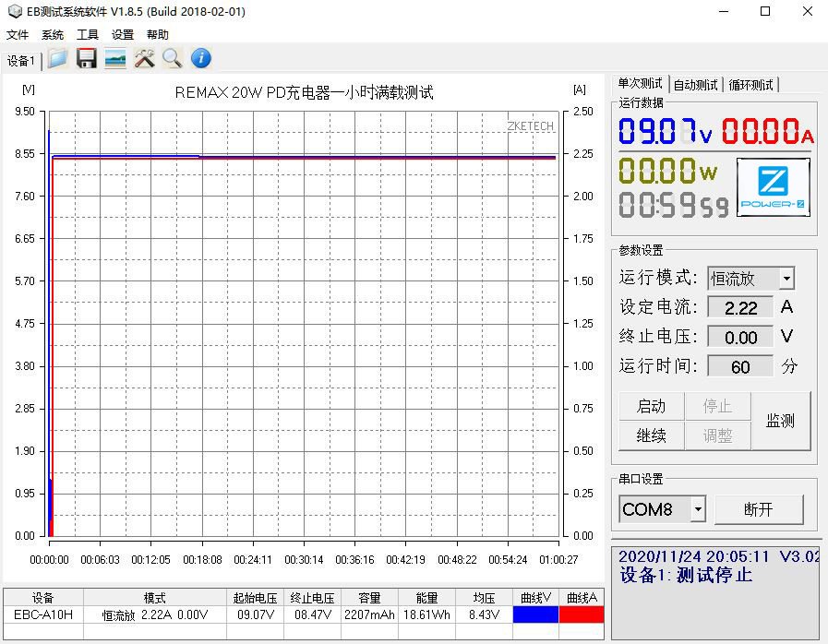Click the magnifier search icon
Screen dimensions: 828x644
[x=172, y=58]
